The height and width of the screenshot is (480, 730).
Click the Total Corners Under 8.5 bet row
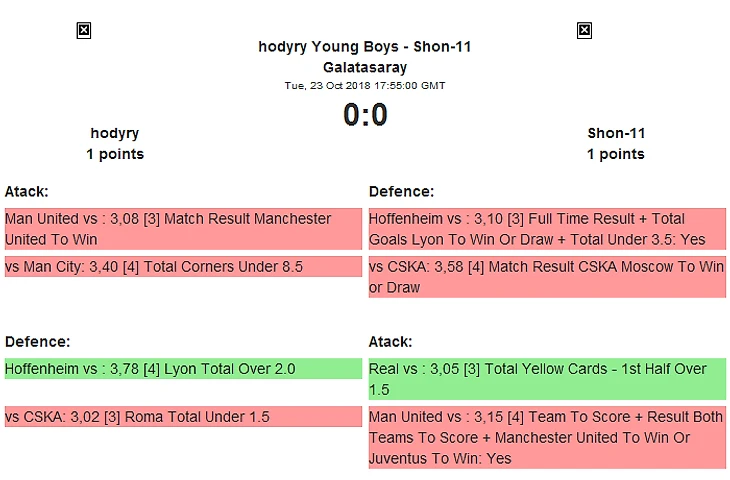182,267
